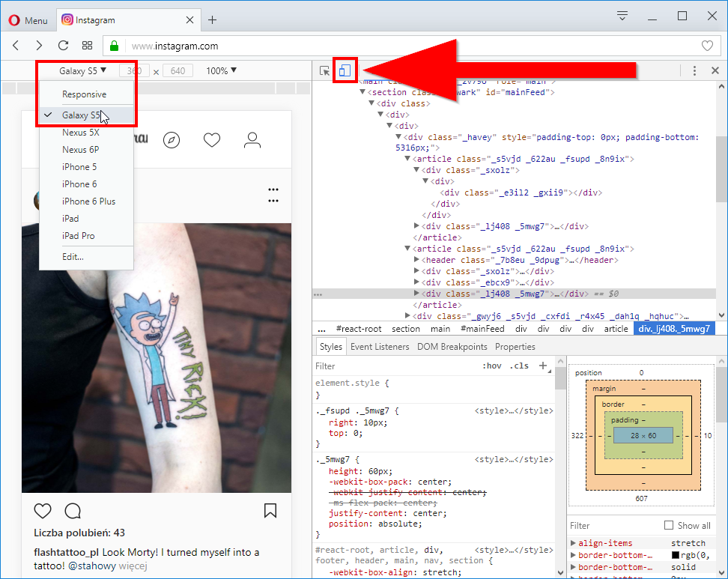This screenshot has width=728, height=579.
Task: Switch to Event Listeners tab
Action: [x=380, y=346]
